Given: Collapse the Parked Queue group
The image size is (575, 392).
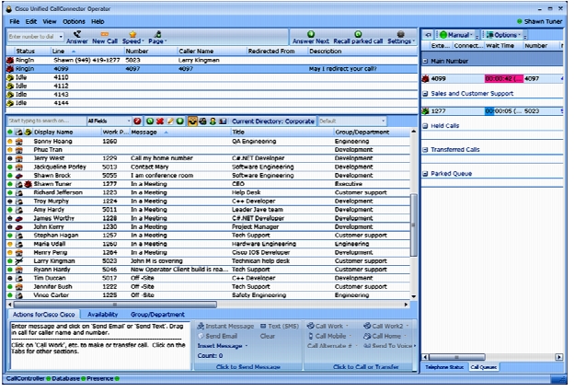Looking at the screenshot, I should point(425,174).
